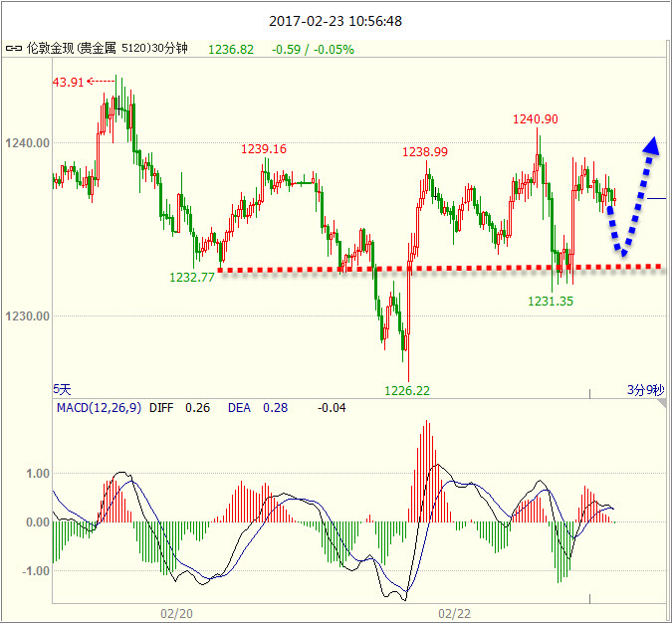Click the 1226.22 lowest price label
This screenshot has width=672, height=623.
tap(407, 391)
